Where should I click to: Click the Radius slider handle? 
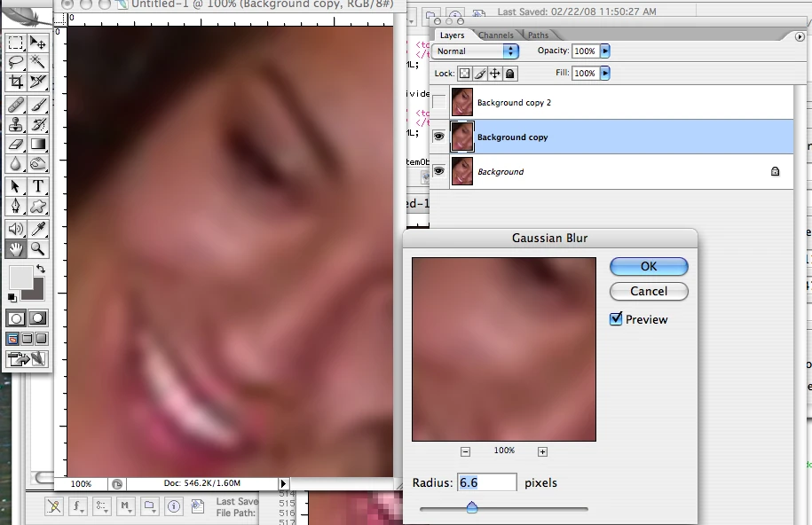click(472, 507)
